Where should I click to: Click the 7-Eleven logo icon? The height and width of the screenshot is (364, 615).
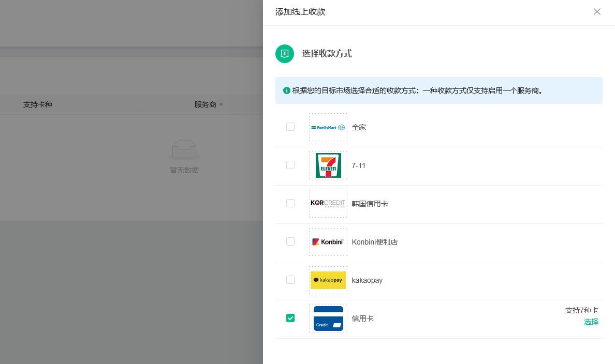(328, 165)
